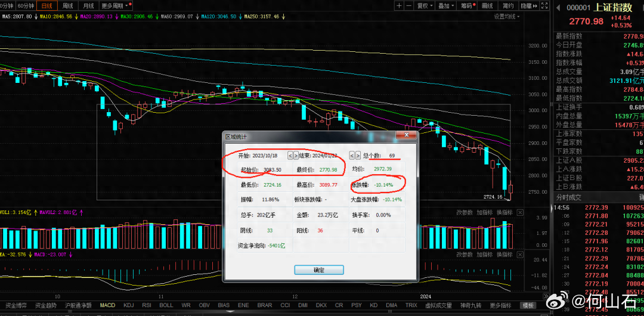This screenshot has width=644, height=316.
Task: Confirm the dialog with 确定
Action: [319, 270]
